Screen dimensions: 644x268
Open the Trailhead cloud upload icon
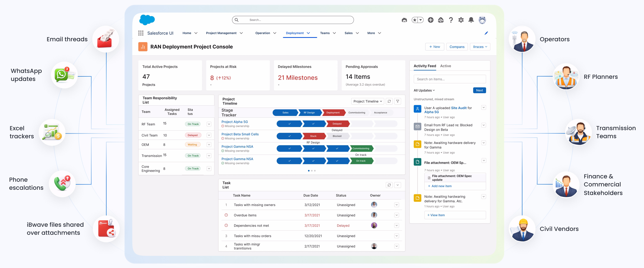point(441,20)
